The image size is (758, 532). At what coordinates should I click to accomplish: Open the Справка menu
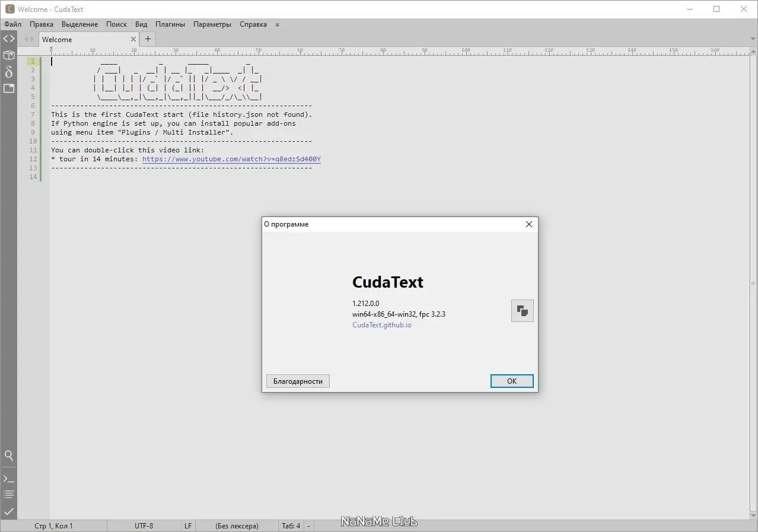point(253,24)
